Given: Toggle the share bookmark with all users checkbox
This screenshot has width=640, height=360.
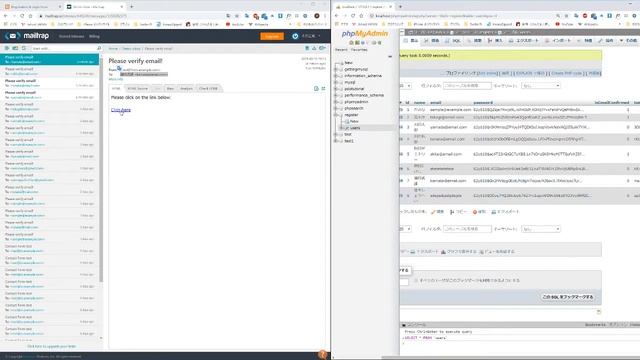Looking at the screenshot, I should point(416,280).
